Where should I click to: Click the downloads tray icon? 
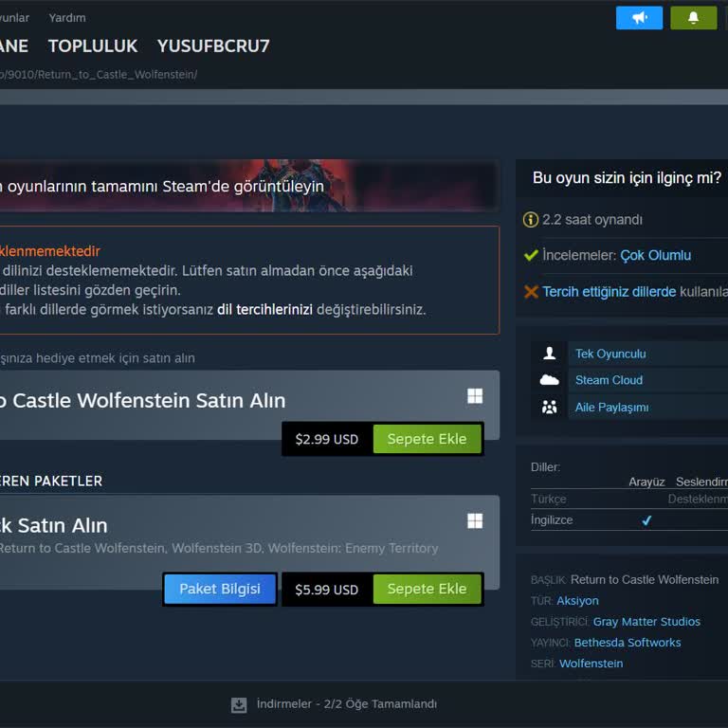coord(239,704)
